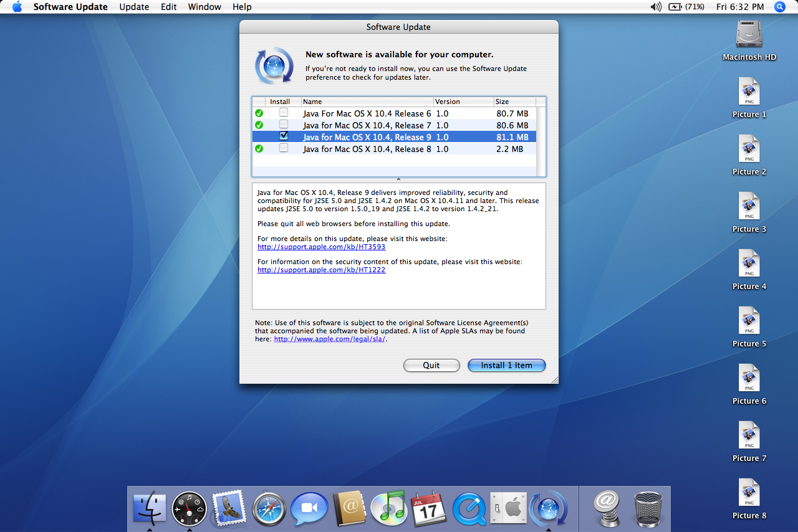Select the Picture 3 file on the desktop
The width and height of the screenshot is (798, 532).
[x=749, y=212]
